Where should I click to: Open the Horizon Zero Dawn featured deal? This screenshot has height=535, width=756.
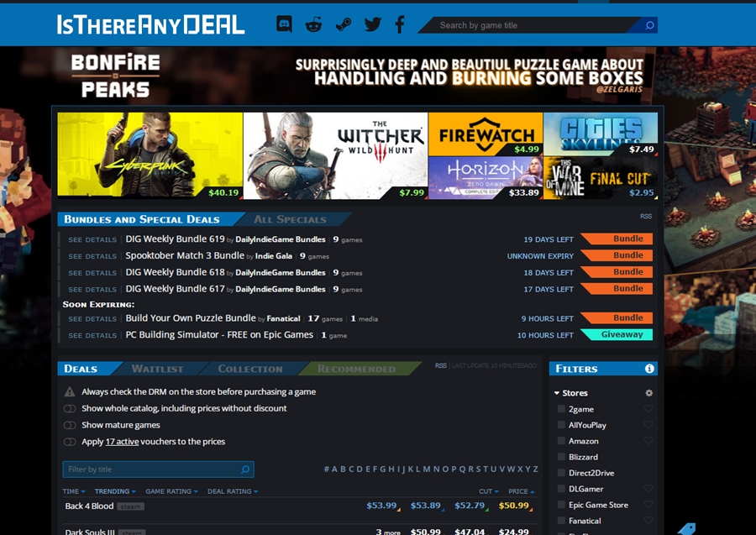[x=486, y=178]
